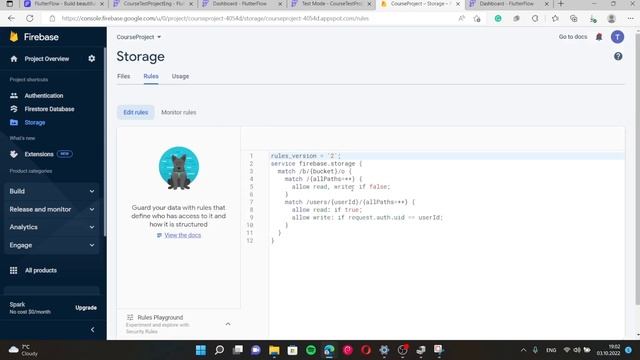Open Authentication from the sidebar
Image resolution: width=640 pixels, height=360 pixels.
[x=44, y=96]
